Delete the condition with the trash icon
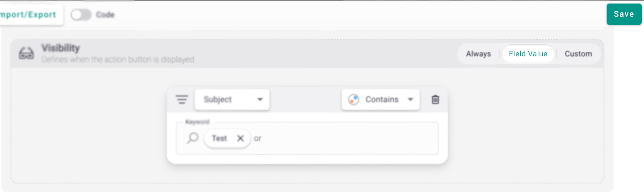The height and width of the screenshot is (192, 644). click(x=435, y=100)
